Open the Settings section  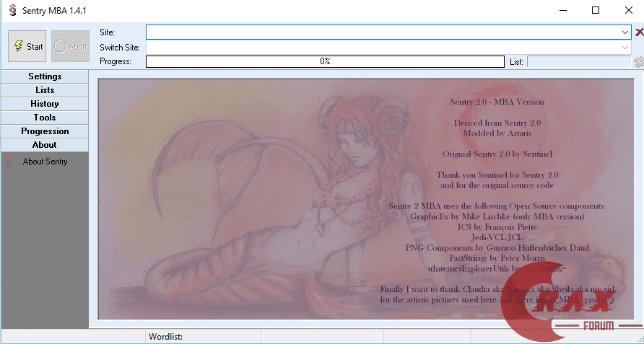pyautogui.click(x=45, y=76)
